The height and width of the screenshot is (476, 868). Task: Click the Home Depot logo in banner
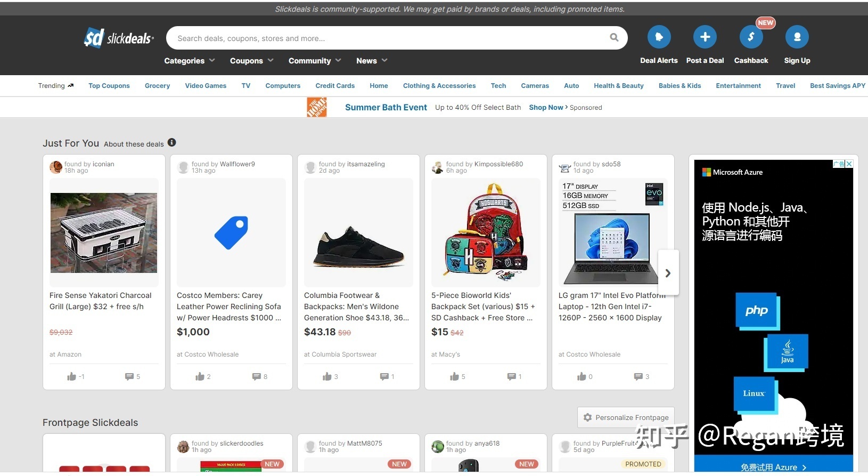pos(317,107)
